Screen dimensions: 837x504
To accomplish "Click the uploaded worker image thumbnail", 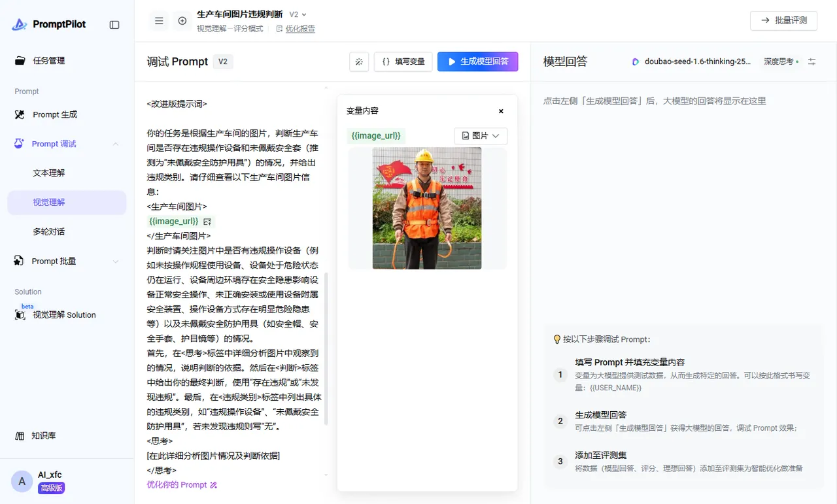I will click(427, 208).
